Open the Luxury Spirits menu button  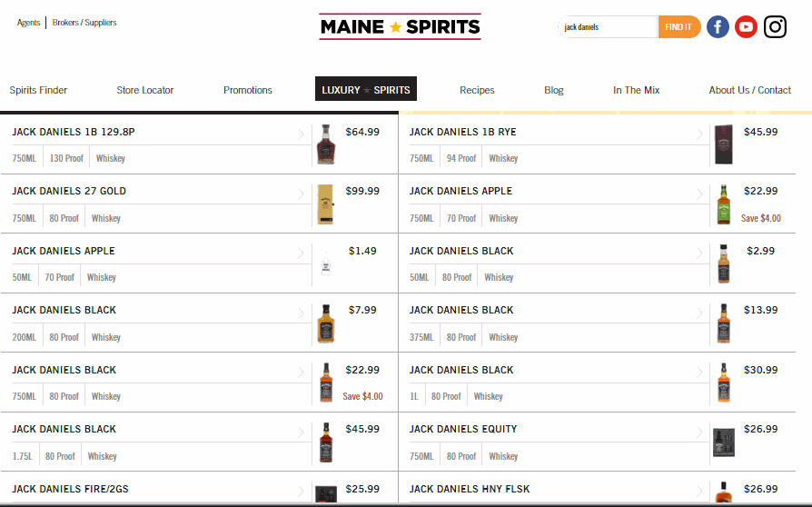tap(366, 89)
